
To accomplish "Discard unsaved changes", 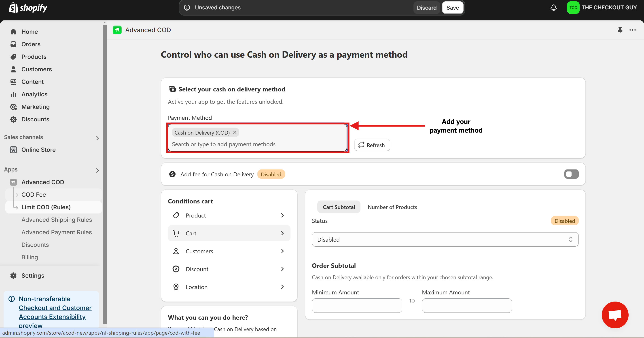I will click(426, 8).
